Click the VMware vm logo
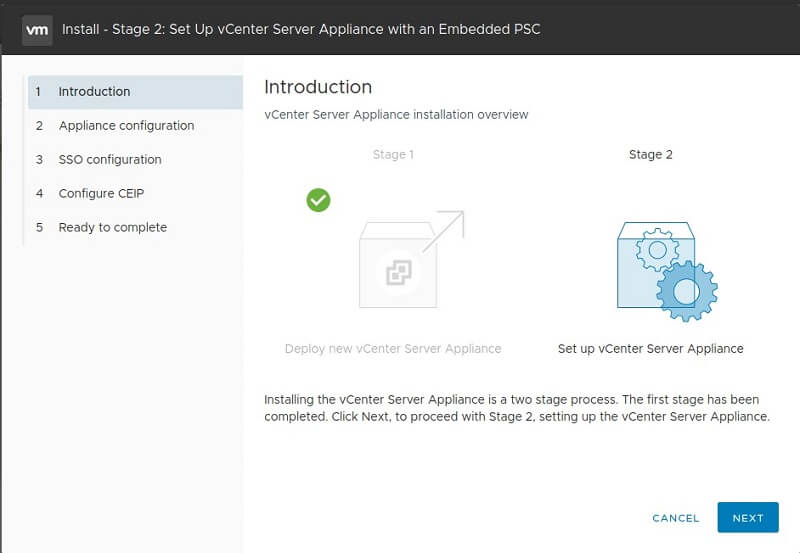Screen dimensions: 800x553 37,29
